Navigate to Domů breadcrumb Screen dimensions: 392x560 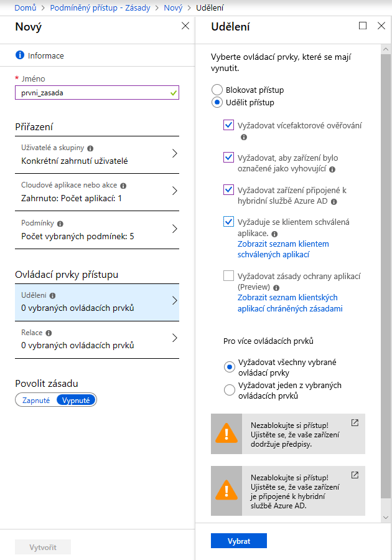(24, 8)
